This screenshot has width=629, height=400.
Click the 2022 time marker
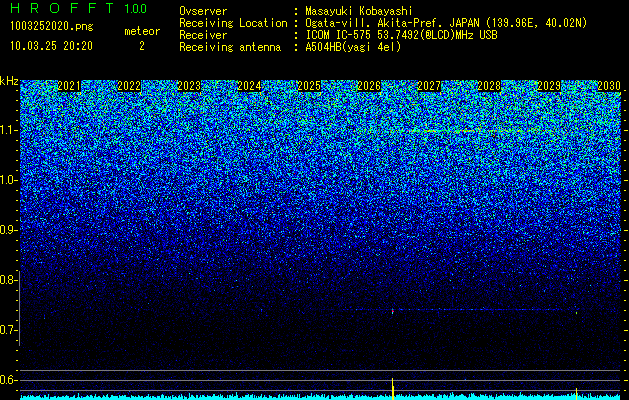pyautogui.click(x=129, y=86)
